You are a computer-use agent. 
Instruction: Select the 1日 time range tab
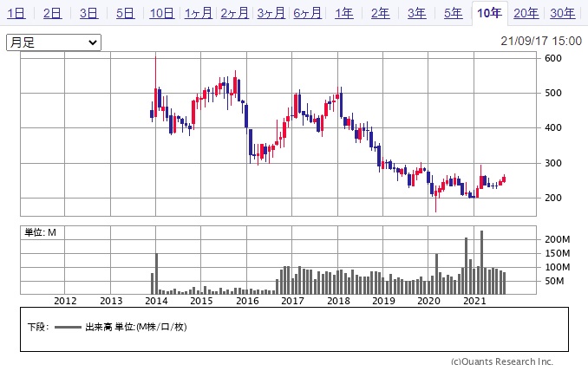tap(16, 14)
